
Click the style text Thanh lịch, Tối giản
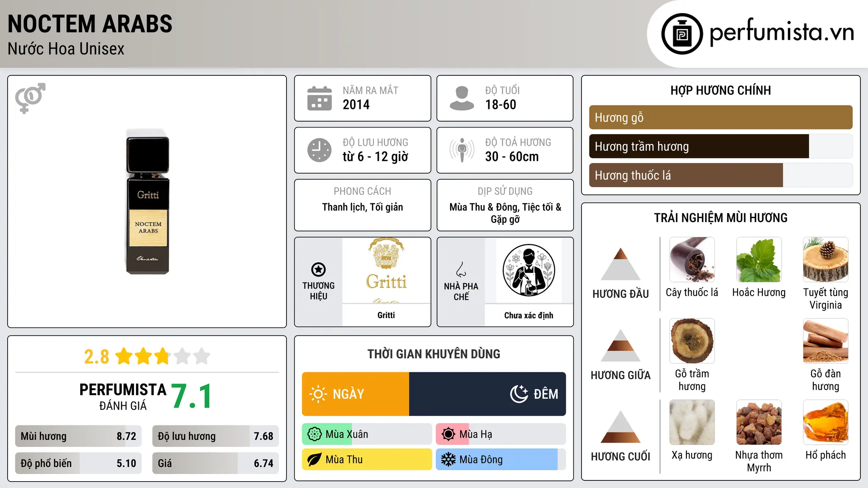coord(362,207)
